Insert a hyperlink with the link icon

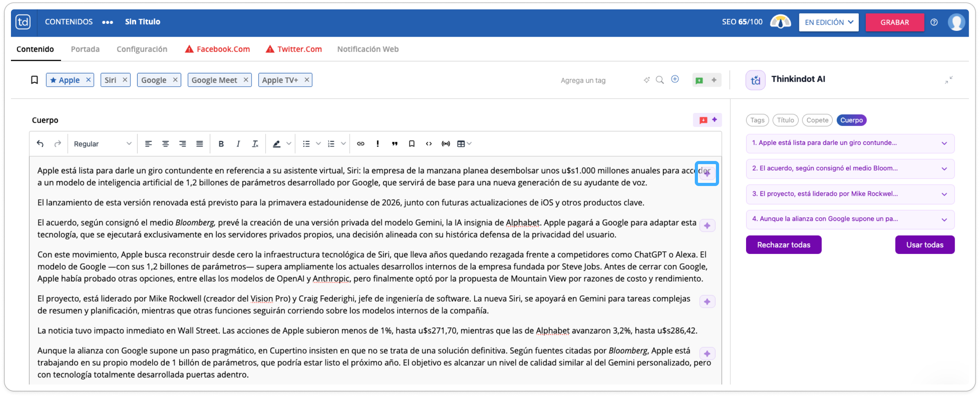point(361,144)
